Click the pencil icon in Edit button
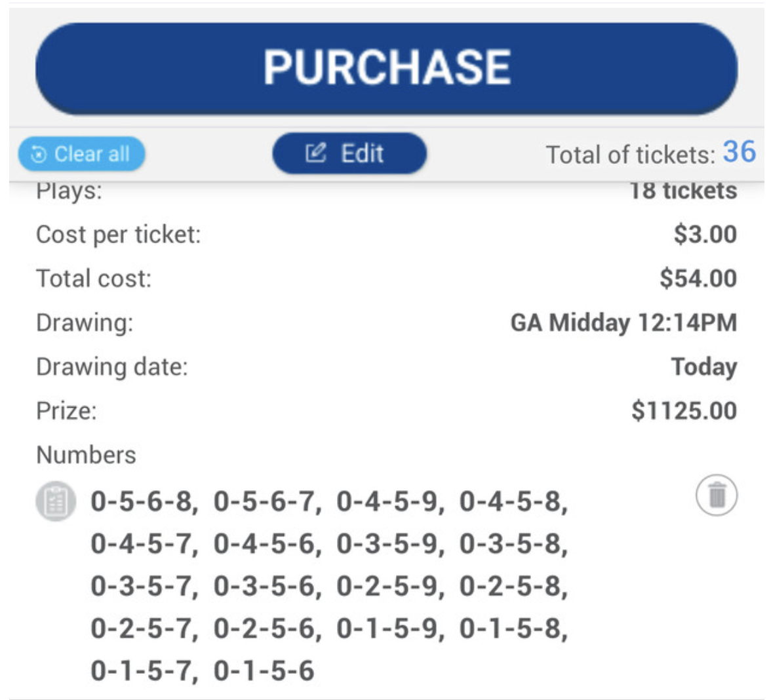The width and height of the screenshot is (771, 700). click(316, 153)
